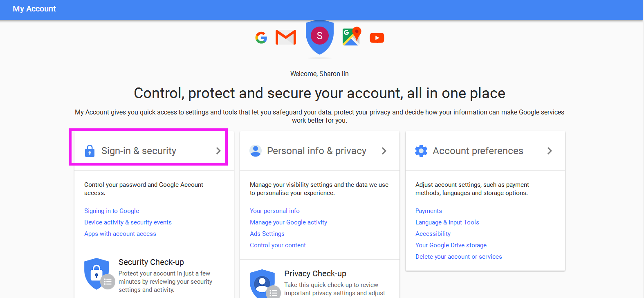The image size is (644, 298).
Task: Click the shield avatar with letter S
Action: coord(320,37)
